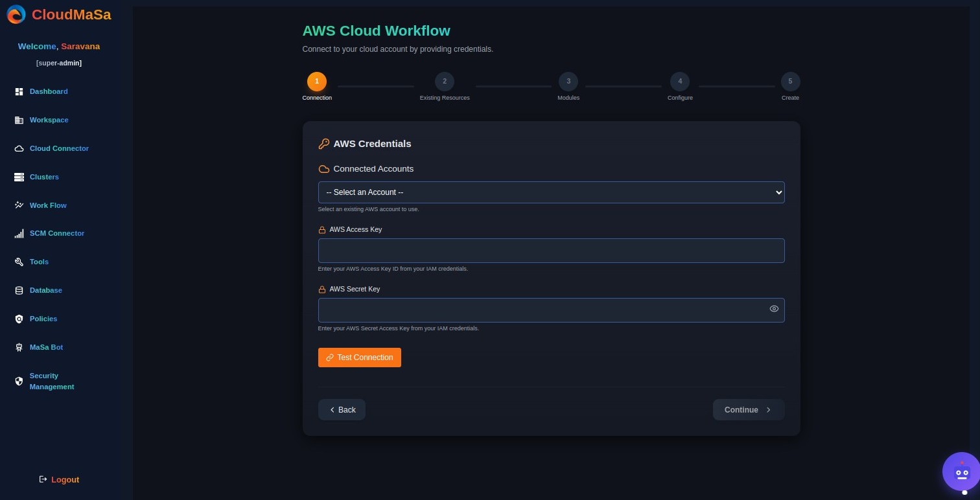The width and height of the screenshot is (980, 500).
Task: Click the Back button
Action: [x=342, y=410]
